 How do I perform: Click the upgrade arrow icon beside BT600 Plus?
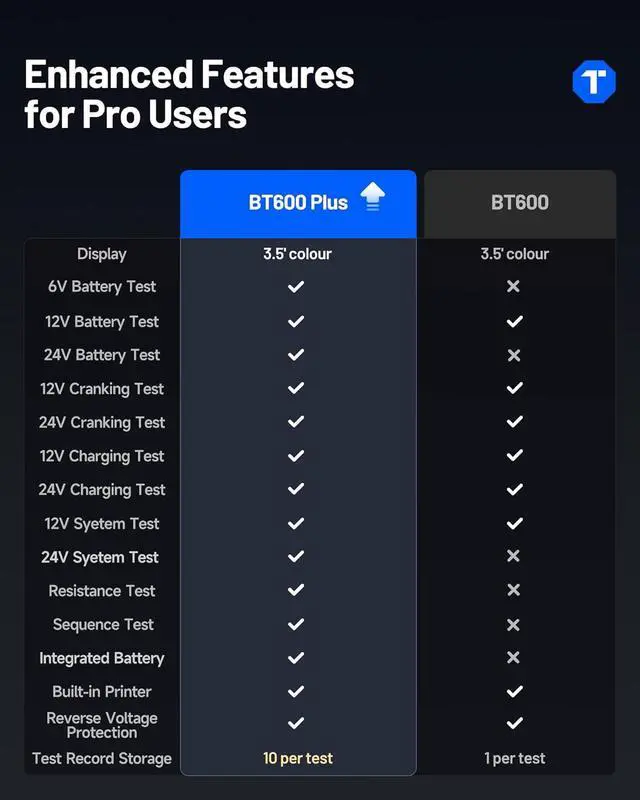(372, 197)
